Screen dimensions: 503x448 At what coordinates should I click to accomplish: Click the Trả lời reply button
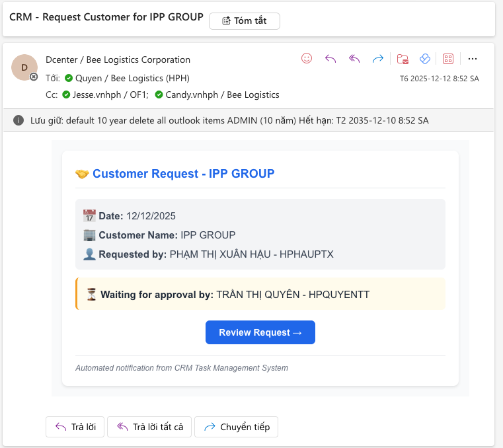click(x=75, y=427)
